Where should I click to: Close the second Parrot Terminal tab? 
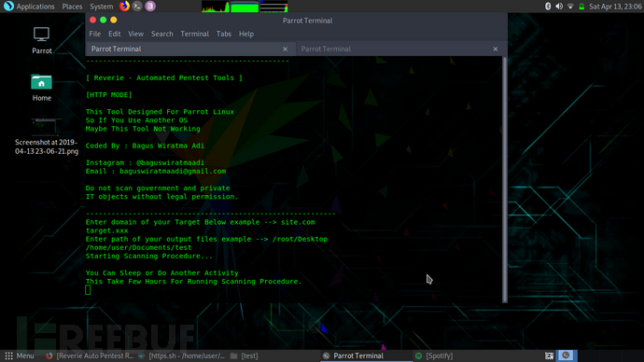[496, 49]
